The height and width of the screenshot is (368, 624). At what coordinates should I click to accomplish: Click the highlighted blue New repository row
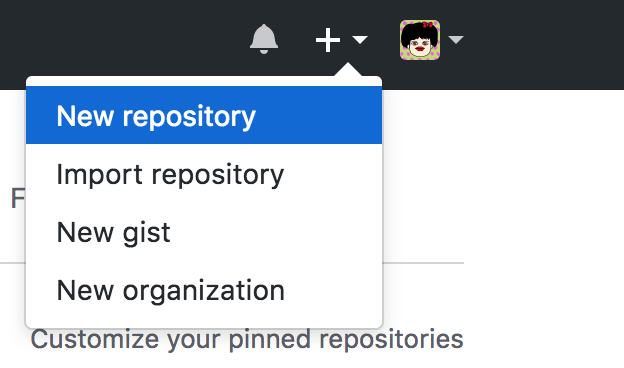tap(204, 115)
